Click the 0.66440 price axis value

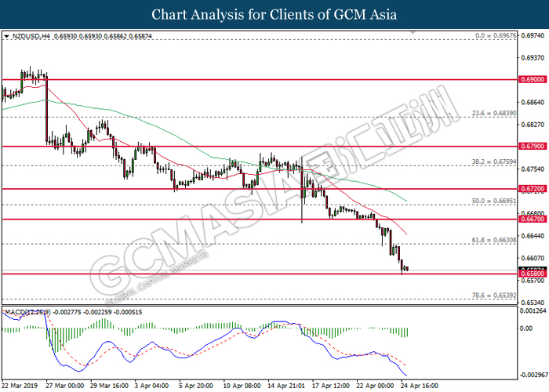533,236
